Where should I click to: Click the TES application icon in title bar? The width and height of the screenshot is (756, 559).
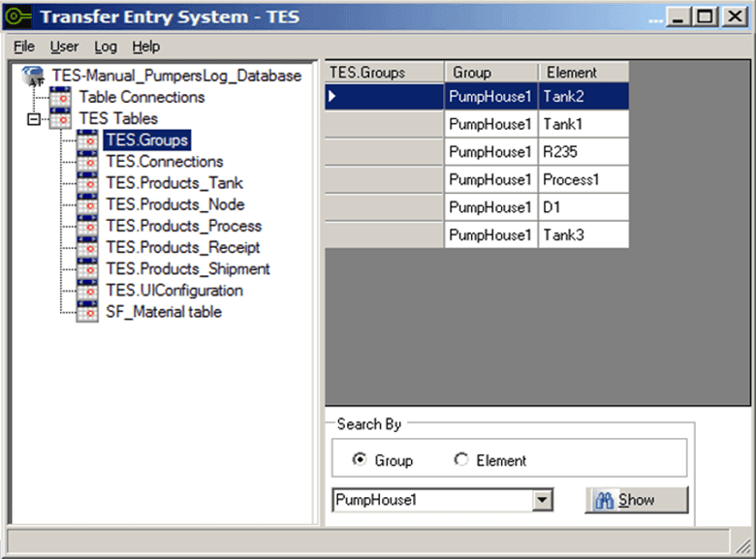coord(17,16)
